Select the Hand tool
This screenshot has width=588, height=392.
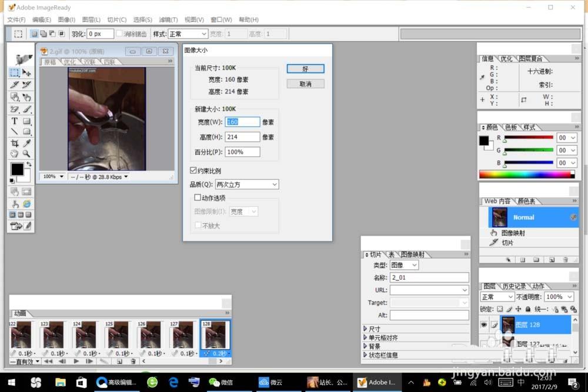point(15,154)
